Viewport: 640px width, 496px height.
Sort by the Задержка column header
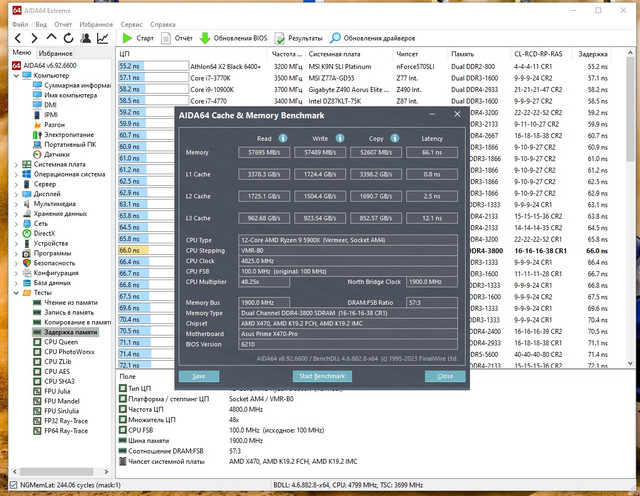592,54
